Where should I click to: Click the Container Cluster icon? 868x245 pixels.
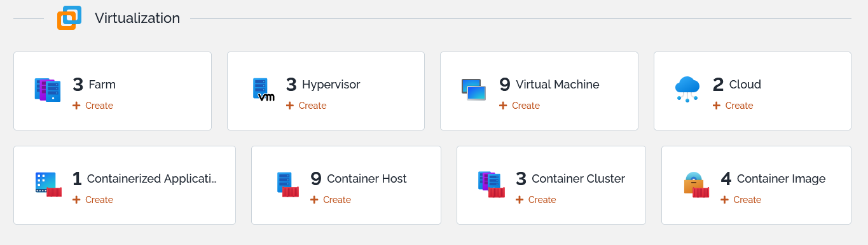click(x=491, y=184)
